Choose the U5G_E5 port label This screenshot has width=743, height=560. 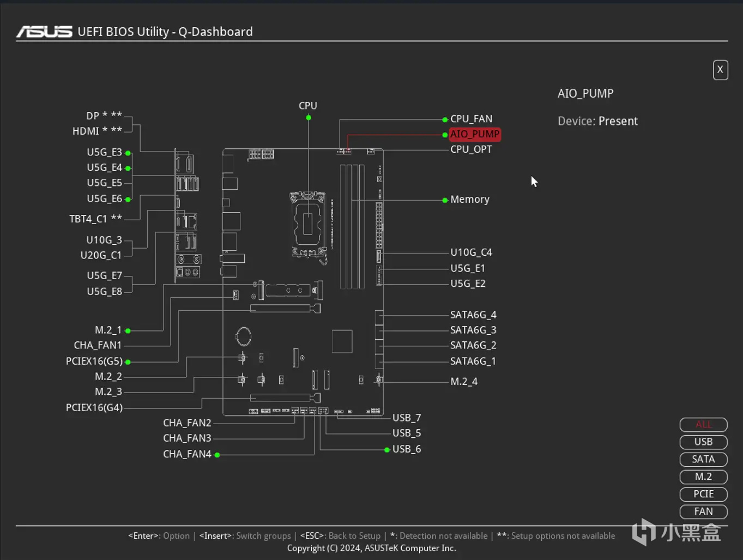pos(104,183)
